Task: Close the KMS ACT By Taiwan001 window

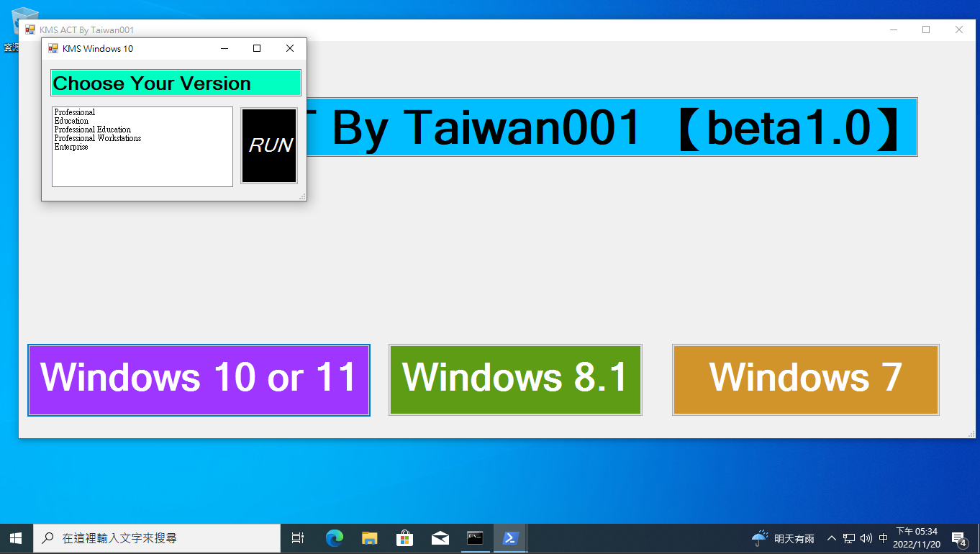Action: click(x=959, y=29)
